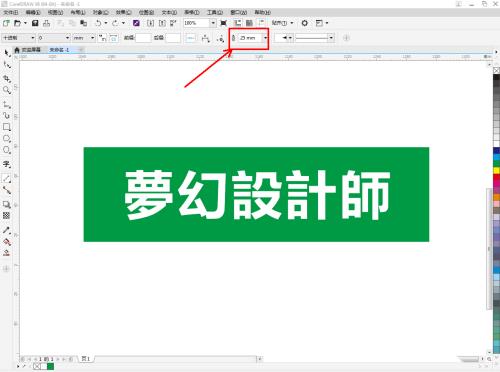
Task: Switch to the Welcome Screen tab
Action: (28, 50)
